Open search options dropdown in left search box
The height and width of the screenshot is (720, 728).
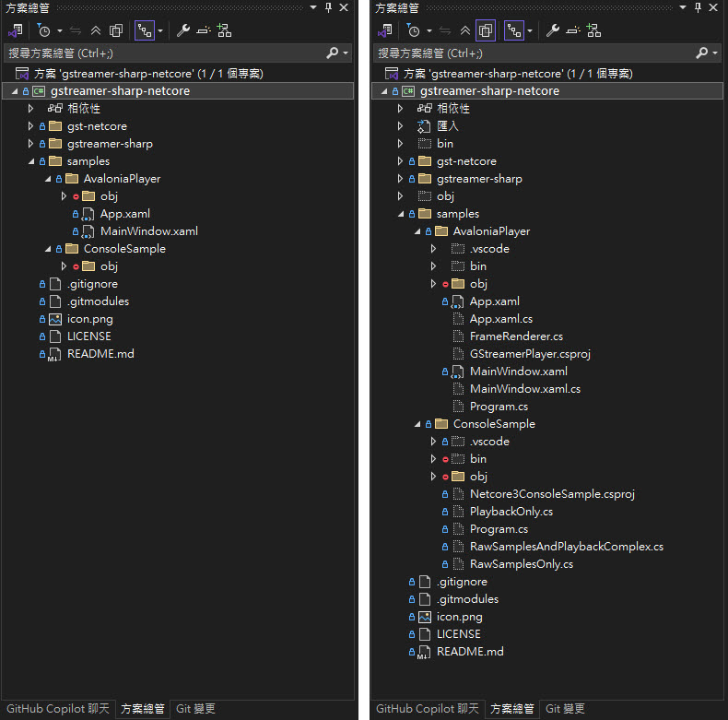point(346,53)
